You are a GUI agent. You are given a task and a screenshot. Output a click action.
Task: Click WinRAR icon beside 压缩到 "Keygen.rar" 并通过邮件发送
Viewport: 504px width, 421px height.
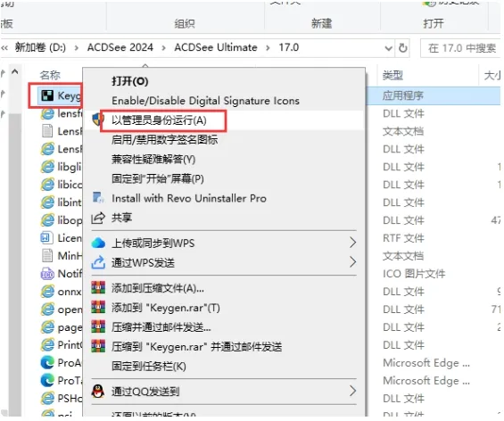[98, 346]
